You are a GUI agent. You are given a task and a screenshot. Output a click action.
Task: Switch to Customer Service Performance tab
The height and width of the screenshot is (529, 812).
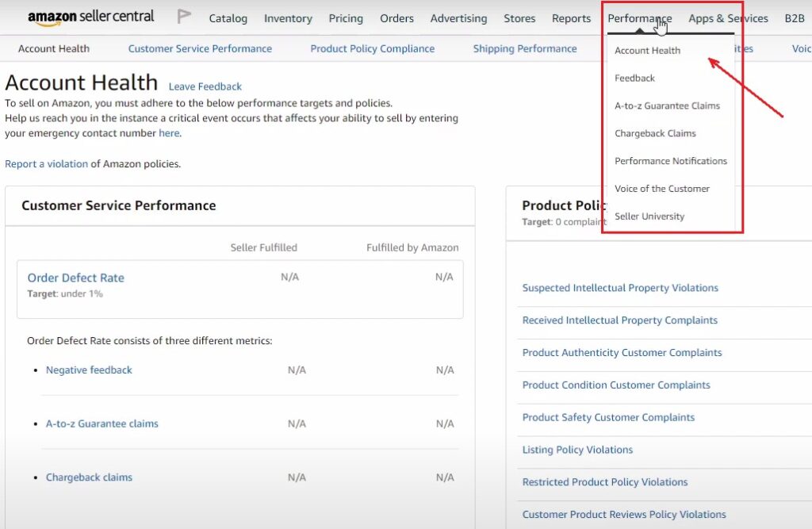tap(200, 48)
